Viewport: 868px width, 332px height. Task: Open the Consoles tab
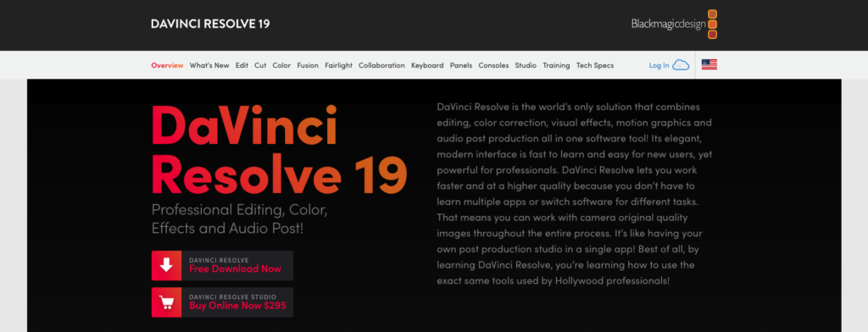point(494,65)
